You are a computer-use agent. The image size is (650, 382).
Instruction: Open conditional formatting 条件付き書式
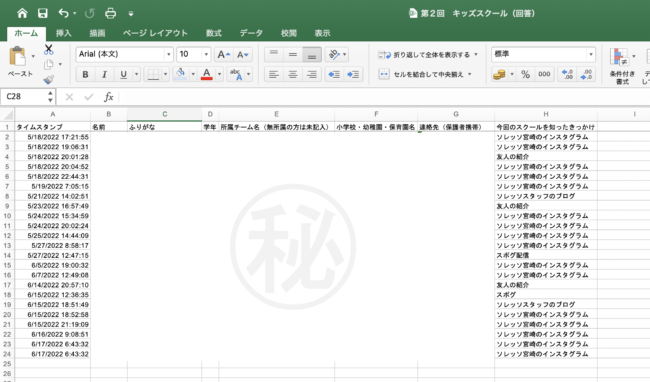[x=622, y=66]
